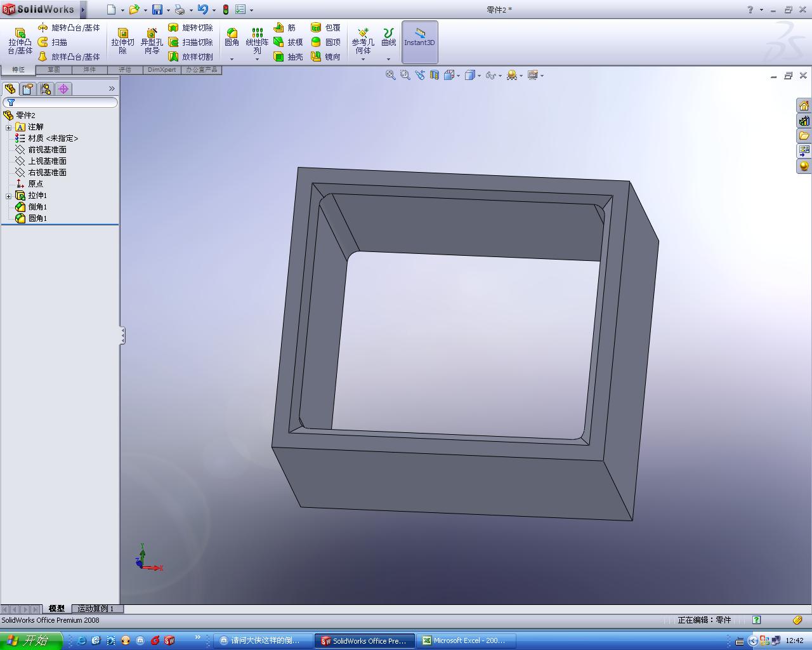Choose the 扫描 sweep boss tool
The image size is (812, 650).
pyautogui.click(x=53, y=43)
